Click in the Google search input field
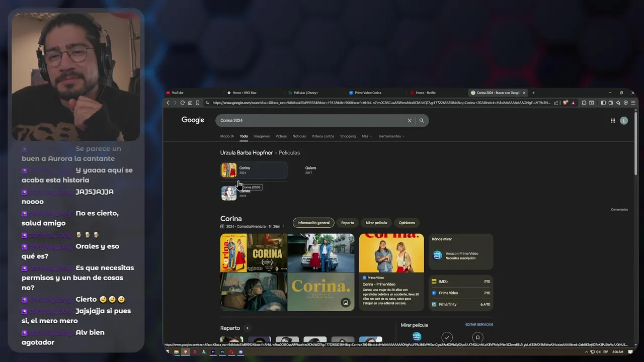 (x=312, y=121)
